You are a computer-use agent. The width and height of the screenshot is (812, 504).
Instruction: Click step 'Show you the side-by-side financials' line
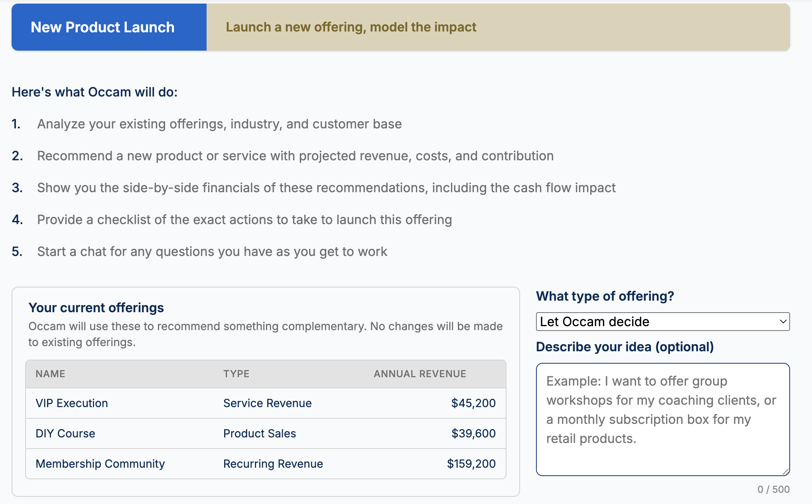326,188
